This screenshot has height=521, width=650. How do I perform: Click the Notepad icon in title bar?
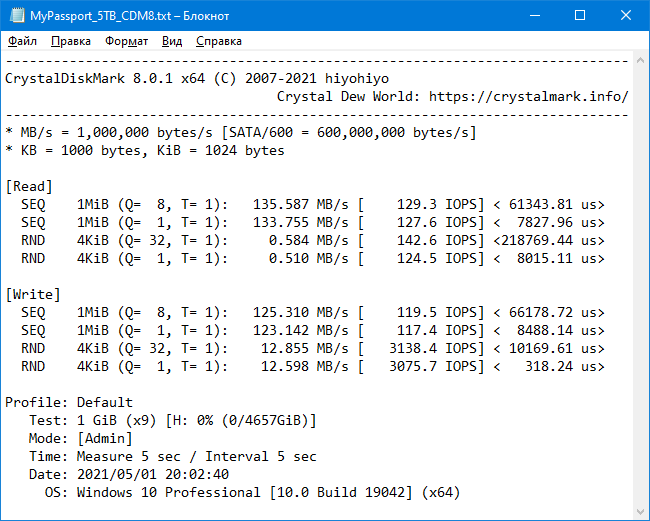[x=17, y=16]
